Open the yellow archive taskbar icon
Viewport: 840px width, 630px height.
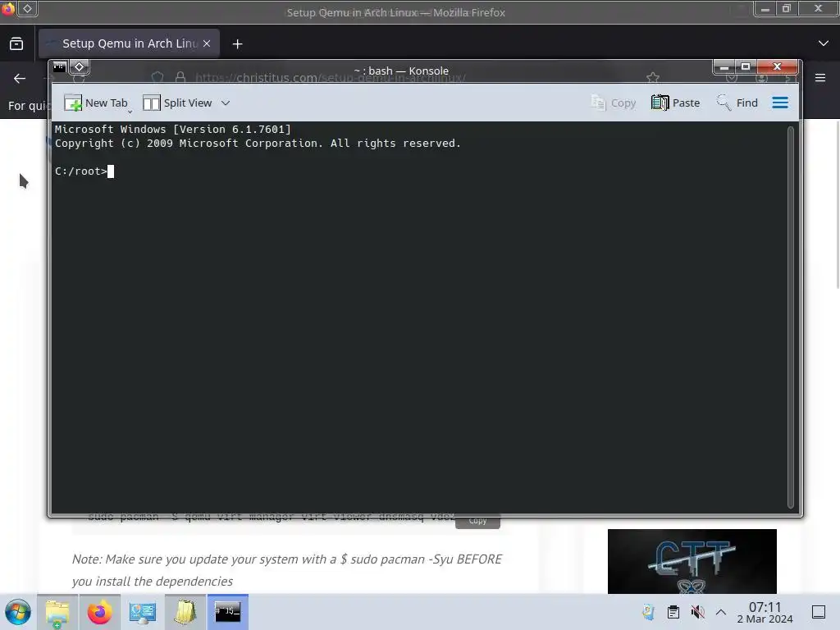pyautogui.click(x=185, y=612)
